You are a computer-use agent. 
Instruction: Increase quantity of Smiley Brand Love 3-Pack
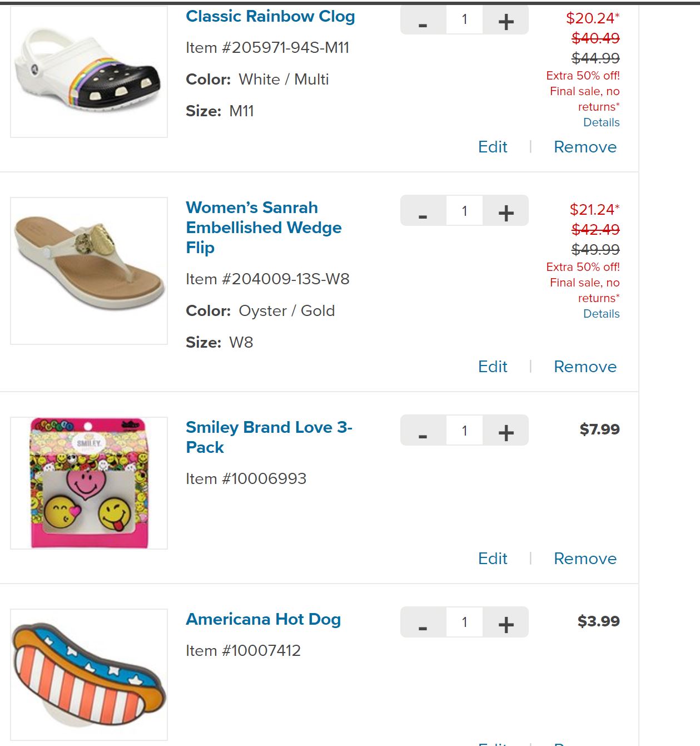point(505,432)
